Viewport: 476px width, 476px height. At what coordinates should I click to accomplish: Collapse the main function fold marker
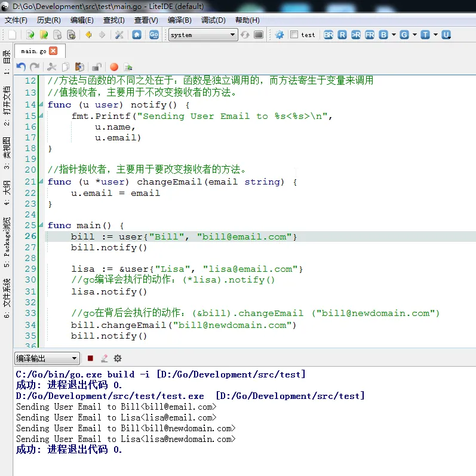tap(41, 225)
